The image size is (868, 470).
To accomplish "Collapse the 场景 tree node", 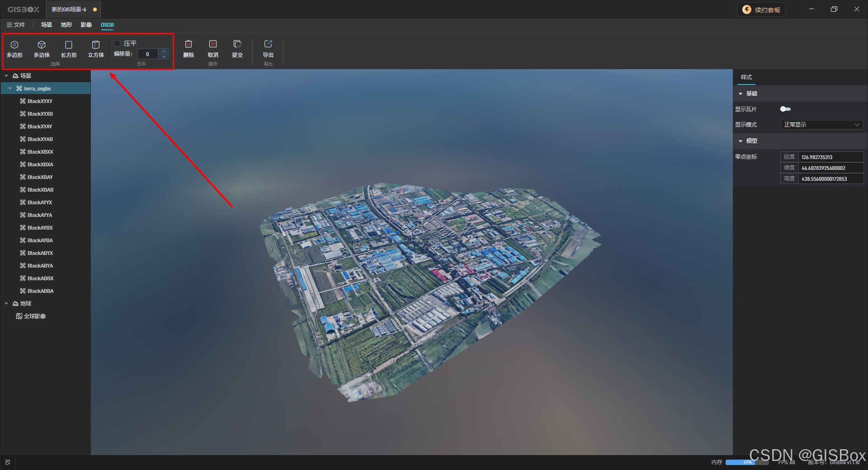I will click(6, 76).
